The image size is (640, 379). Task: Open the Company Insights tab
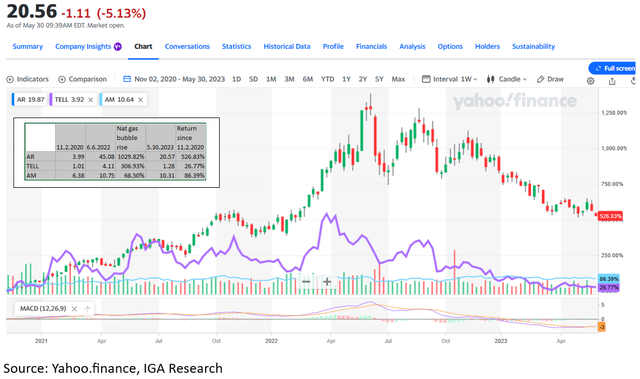point(83,47)
